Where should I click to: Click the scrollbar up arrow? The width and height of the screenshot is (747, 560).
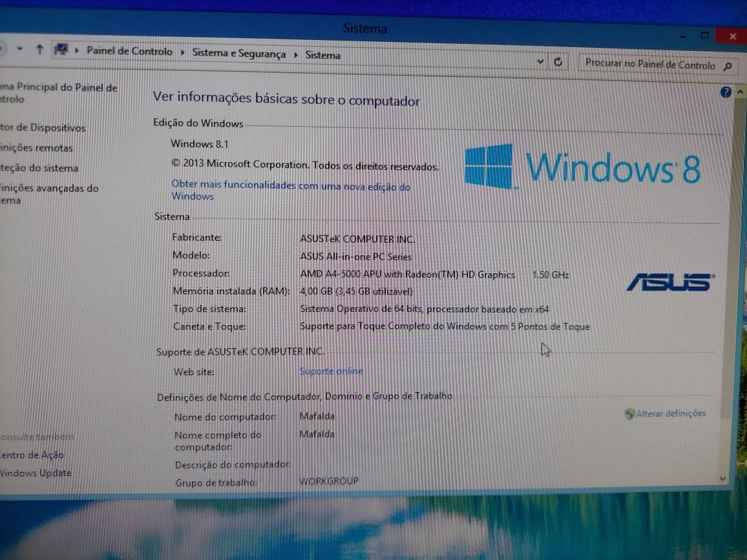pos(741,92)
